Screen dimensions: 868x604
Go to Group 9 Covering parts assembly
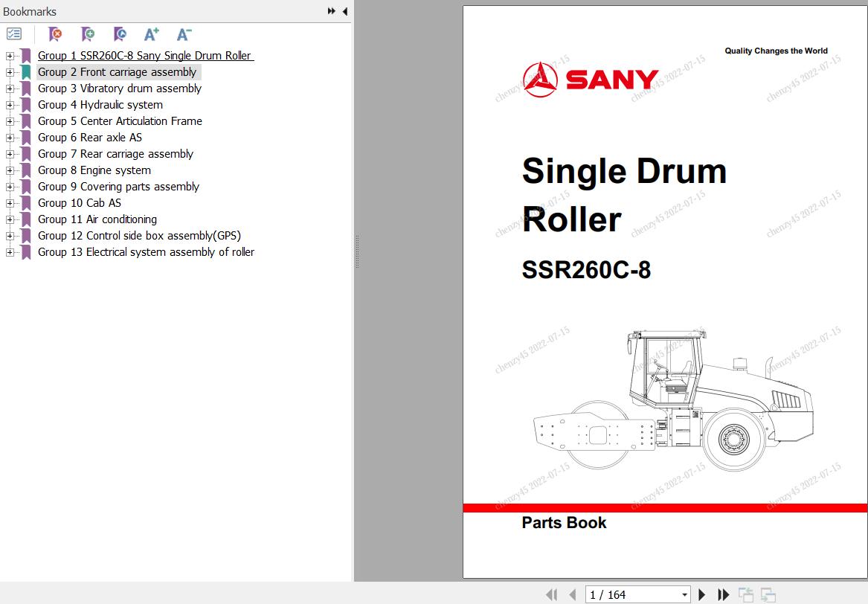click(x=118, y=186)
